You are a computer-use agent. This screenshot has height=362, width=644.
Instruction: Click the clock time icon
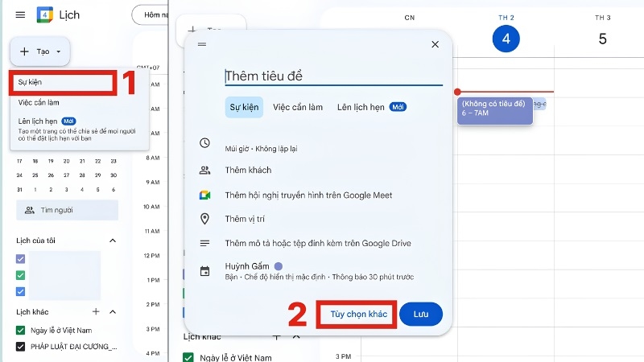(x=204, y=143)
